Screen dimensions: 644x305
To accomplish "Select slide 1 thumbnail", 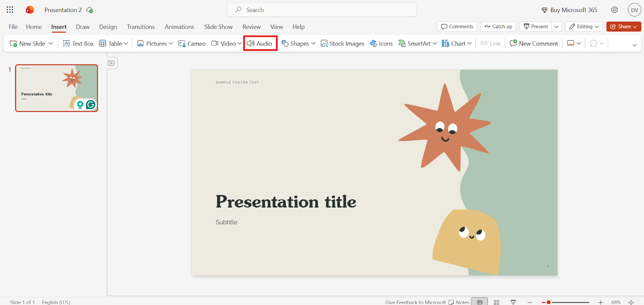I will (57, 88).
